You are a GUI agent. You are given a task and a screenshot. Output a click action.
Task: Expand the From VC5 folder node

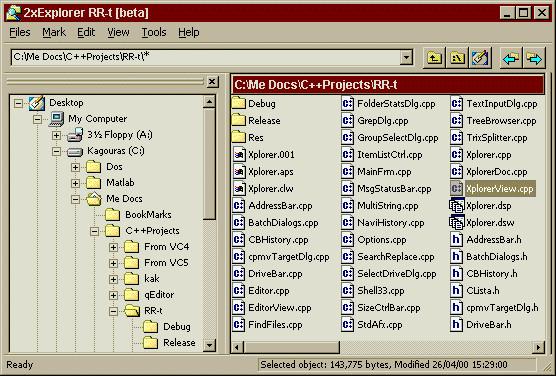pyautogui.click(x=113, y=263)
